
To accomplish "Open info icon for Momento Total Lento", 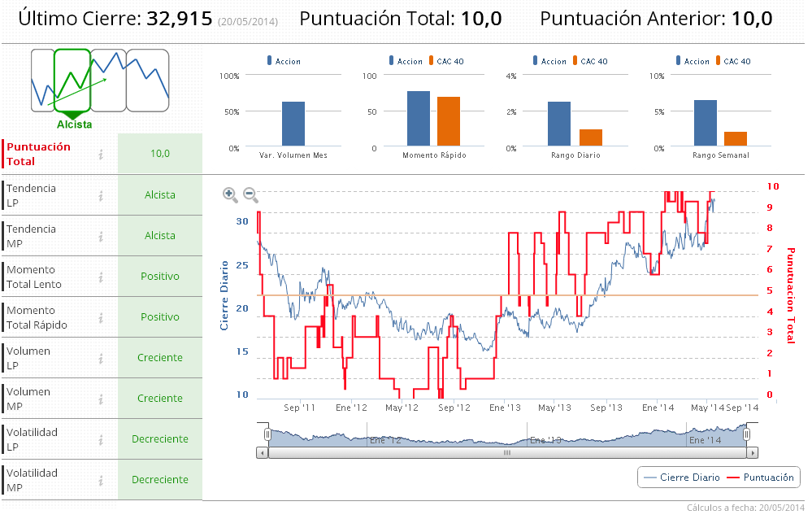I will [x=101, y=277].
